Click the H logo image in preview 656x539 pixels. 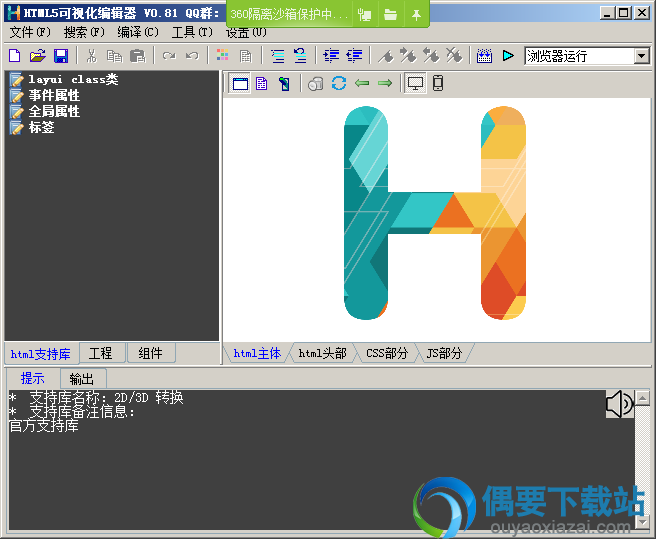[435, 213]
